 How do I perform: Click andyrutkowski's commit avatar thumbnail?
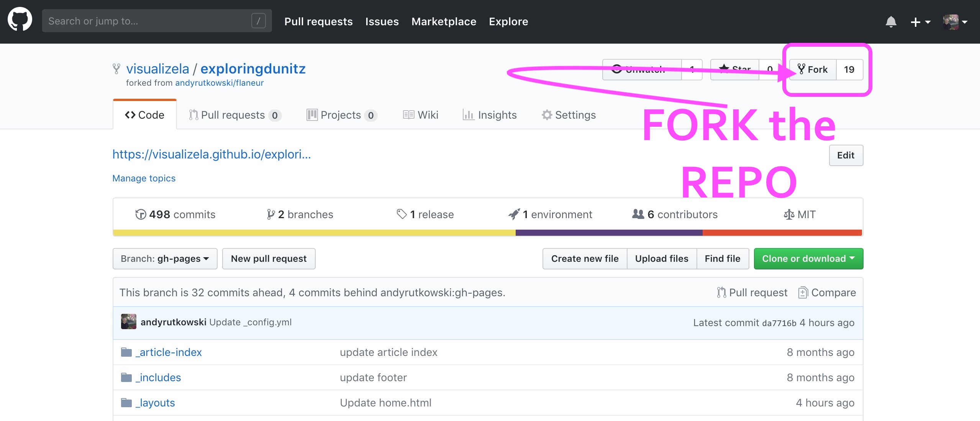pos(128,322)
